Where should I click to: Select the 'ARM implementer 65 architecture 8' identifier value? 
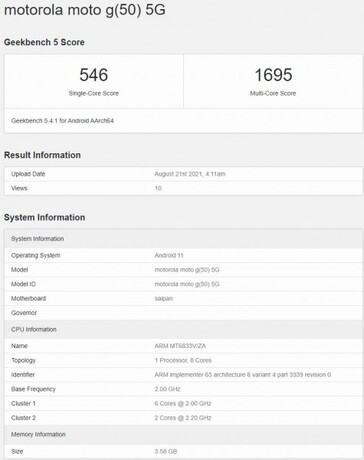pos(243,375)
